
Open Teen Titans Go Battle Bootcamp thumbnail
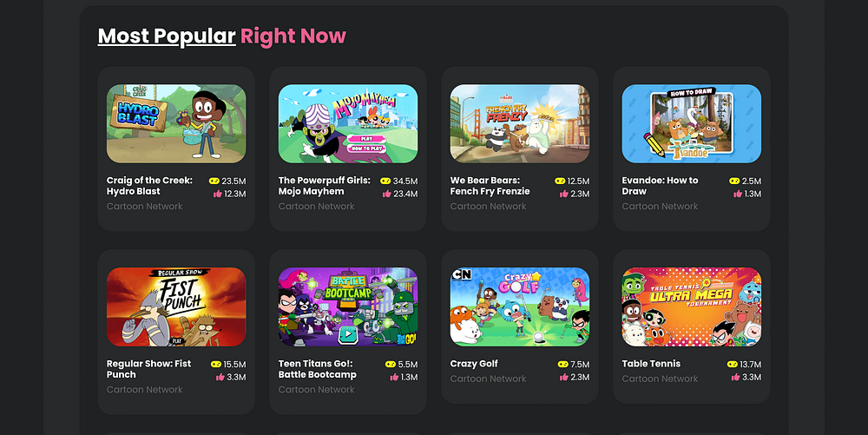[x=348, y=306]
